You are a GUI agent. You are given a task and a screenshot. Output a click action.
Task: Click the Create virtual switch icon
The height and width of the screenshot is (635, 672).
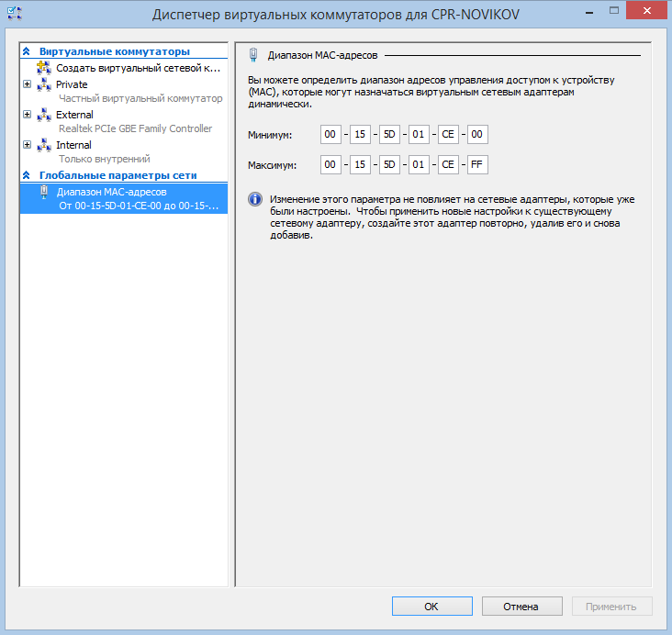click(x=44, y=68)
